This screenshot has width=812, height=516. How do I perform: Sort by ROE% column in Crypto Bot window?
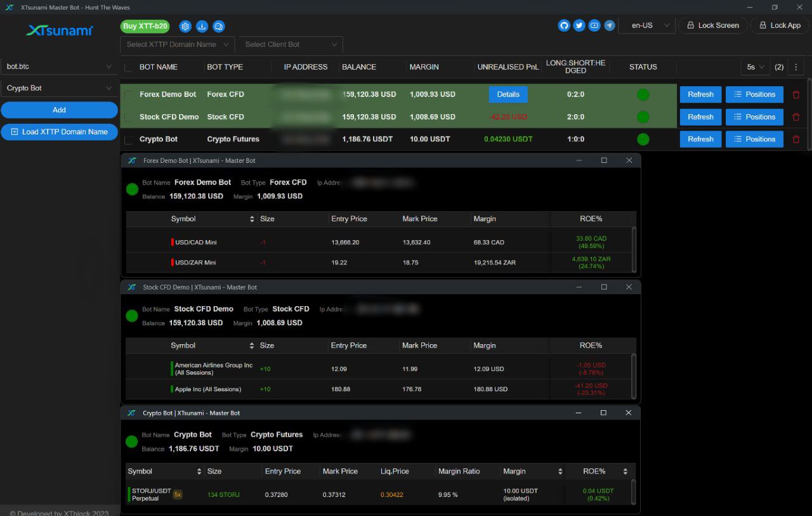click(x=625, y=472)
